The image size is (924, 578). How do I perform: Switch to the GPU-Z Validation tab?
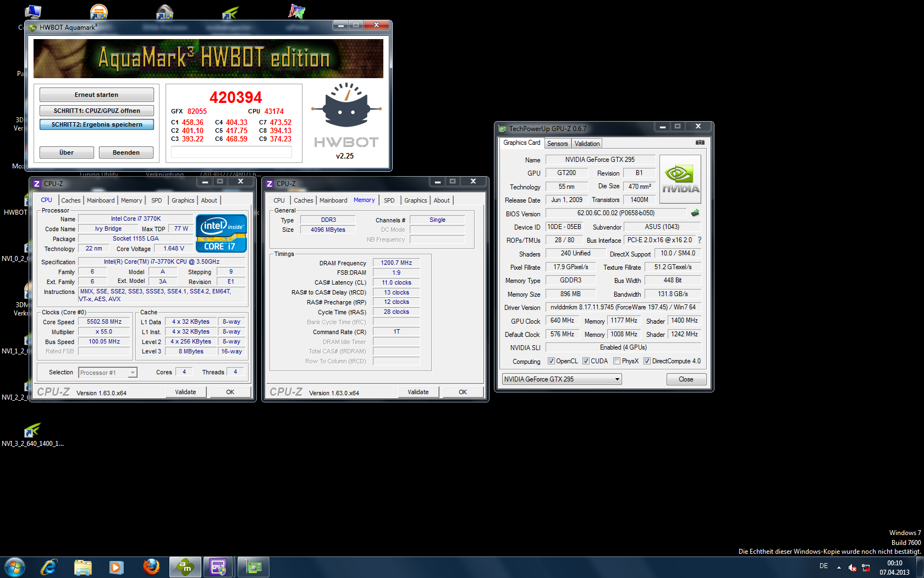coord(587,144)
